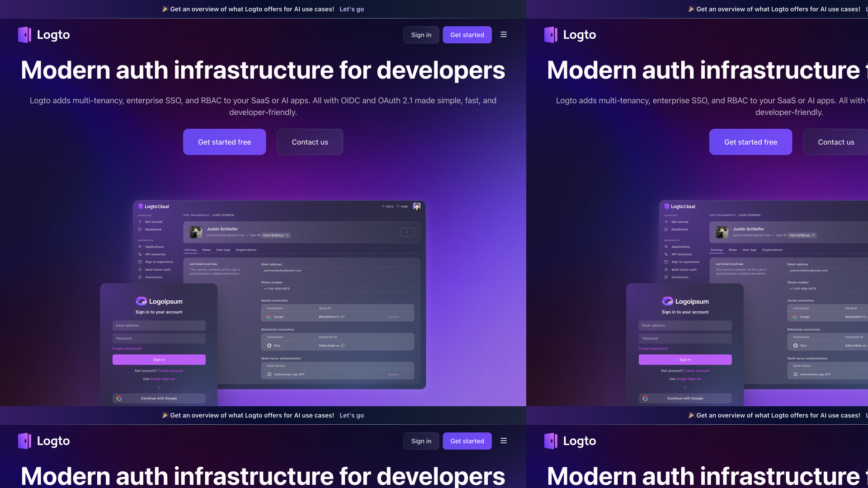The width and height of the screenshot is (868, 488).
Task: Click the Logto logo in the top-right page copy
Action: (570, 35)
